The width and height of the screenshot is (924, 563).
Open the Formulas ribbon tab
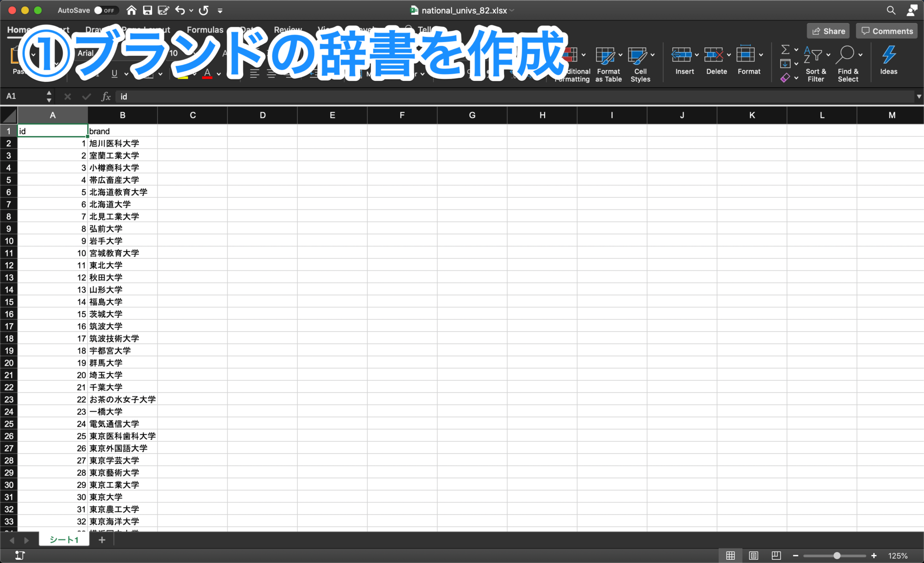205,30
